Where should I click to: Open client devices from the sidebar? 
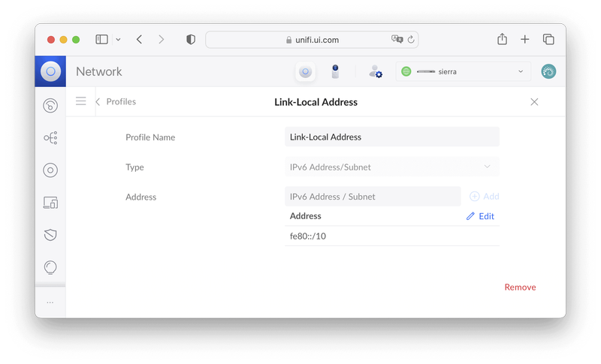pyautogui.click(x=50, y=203)
